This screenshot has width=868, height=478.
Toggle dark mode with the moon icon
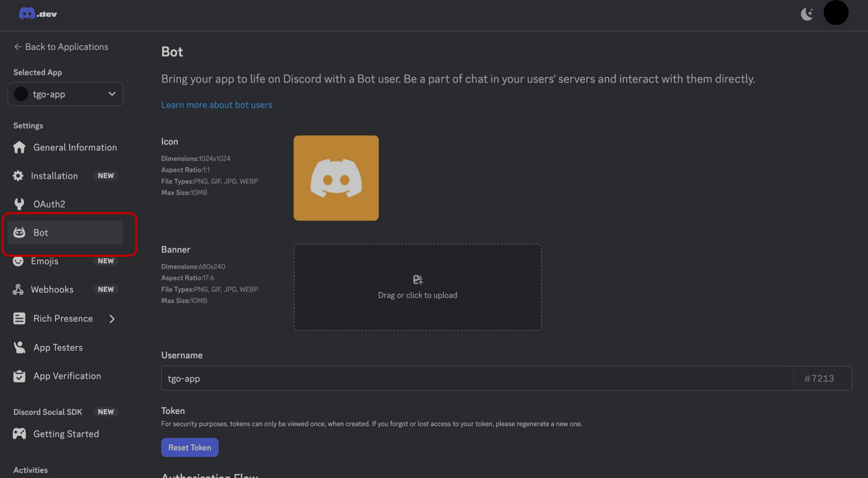pyautogui.click(x=807, y=14)
